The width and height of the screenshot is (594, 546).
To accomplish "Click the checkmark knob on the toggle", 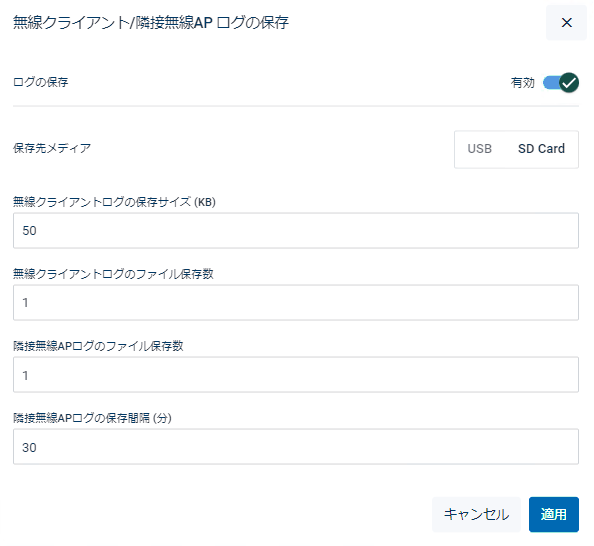I will (569, 82).
